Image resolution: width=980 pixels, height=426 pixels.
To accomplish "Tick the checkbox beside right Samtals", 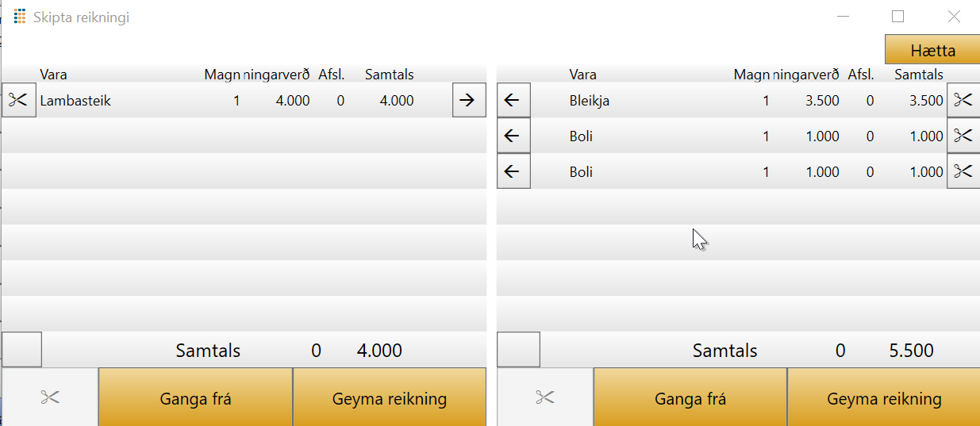I will [518, 350].
